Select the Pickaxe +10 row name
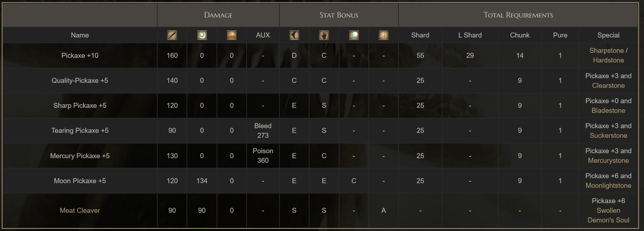This screenshot has width=644, height=231. [80, 56]
